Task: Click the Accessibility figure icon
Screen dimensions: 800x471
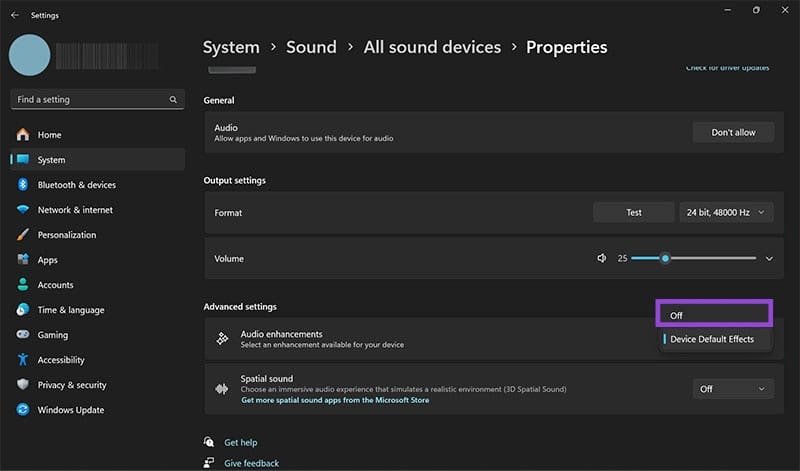Action: [x=23, y=359]
